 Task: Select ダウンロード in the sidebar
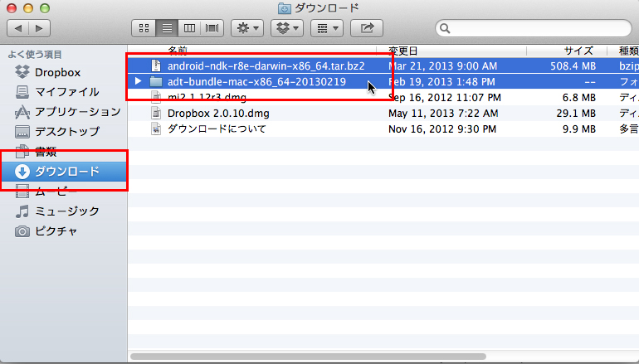pyautogui.click(x=64, y=172)
